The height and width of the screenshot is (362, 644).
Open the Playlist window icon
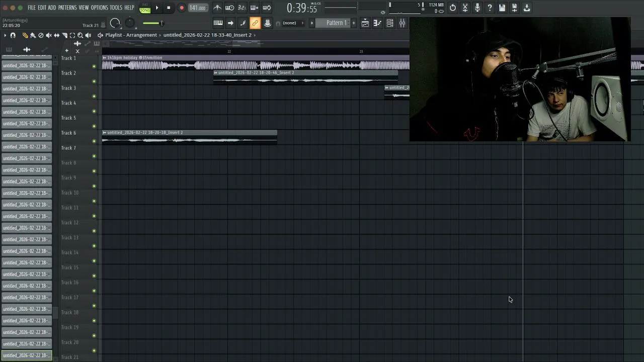tap(365, 23)
